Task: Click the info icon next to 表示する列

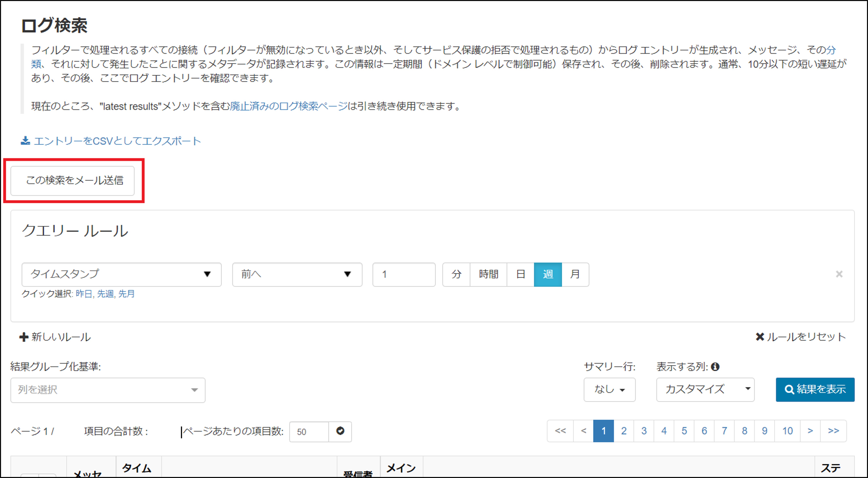Action: (715, 367)
